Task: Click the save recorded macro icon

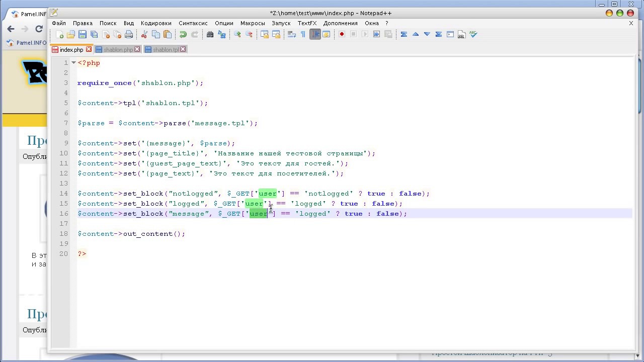Action: (388, 34)
